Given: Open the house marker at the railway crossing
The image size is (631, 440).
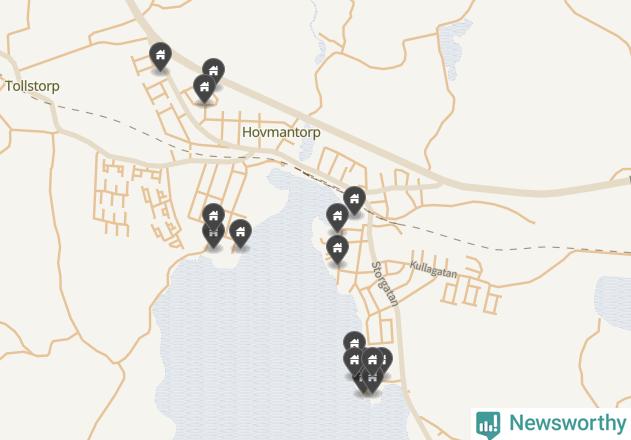Looking at the screenshot, I should pyautogui.click(x=354, y=200).
